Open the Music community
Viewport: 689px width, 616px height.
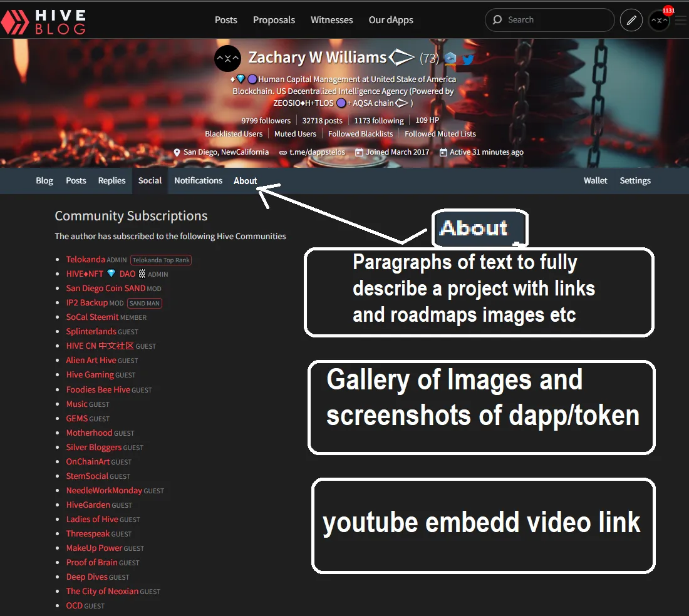[77, 404]
